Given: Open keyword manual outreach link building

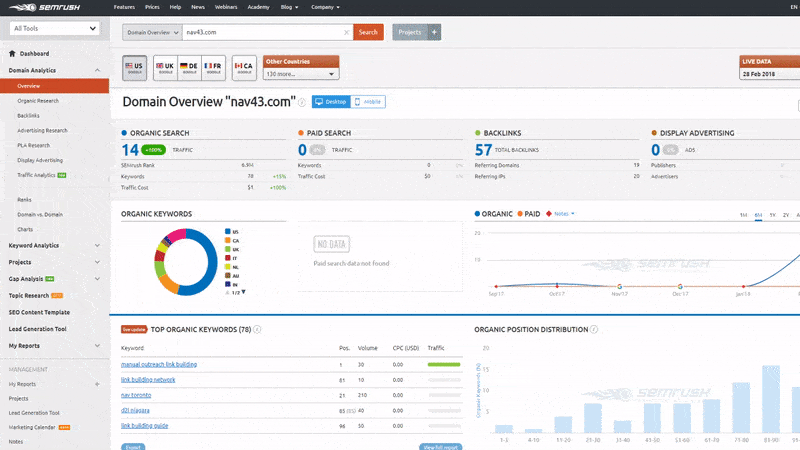Looking at the screenshot, I should click(x=159, y=364).
